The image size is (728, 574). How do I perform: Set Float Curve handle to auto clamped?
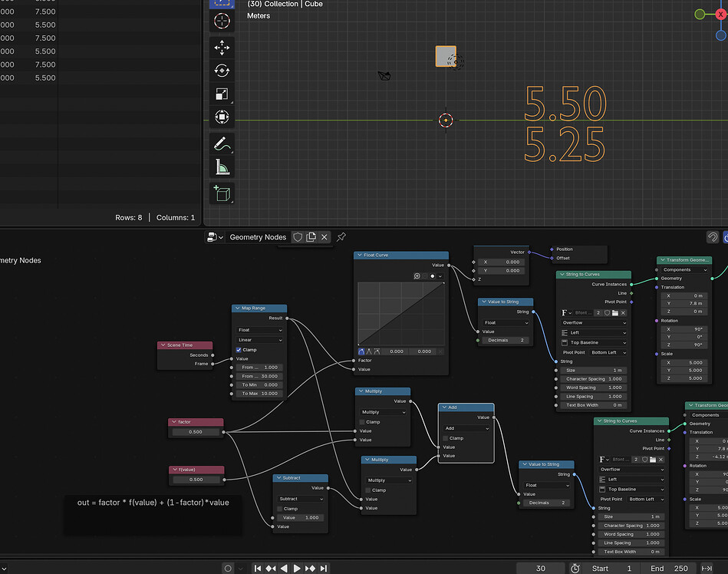click(x=377, y=351)
